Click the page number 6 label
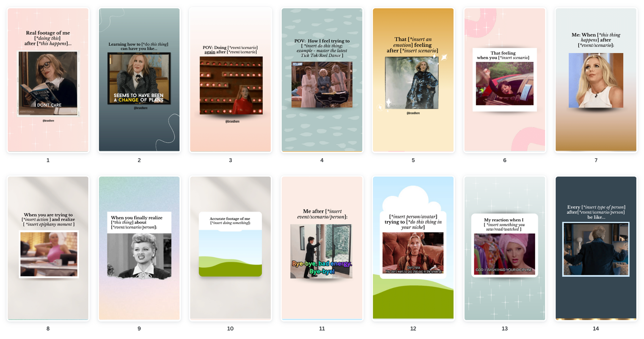 (505, 160)
